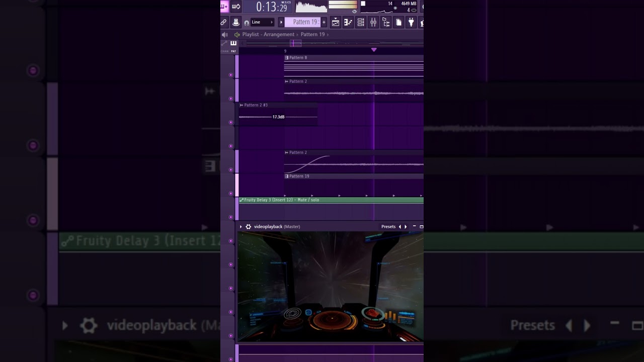644x362 pixels.
Task: Open the plugin picker plug icon
Action: pos(411,22)
